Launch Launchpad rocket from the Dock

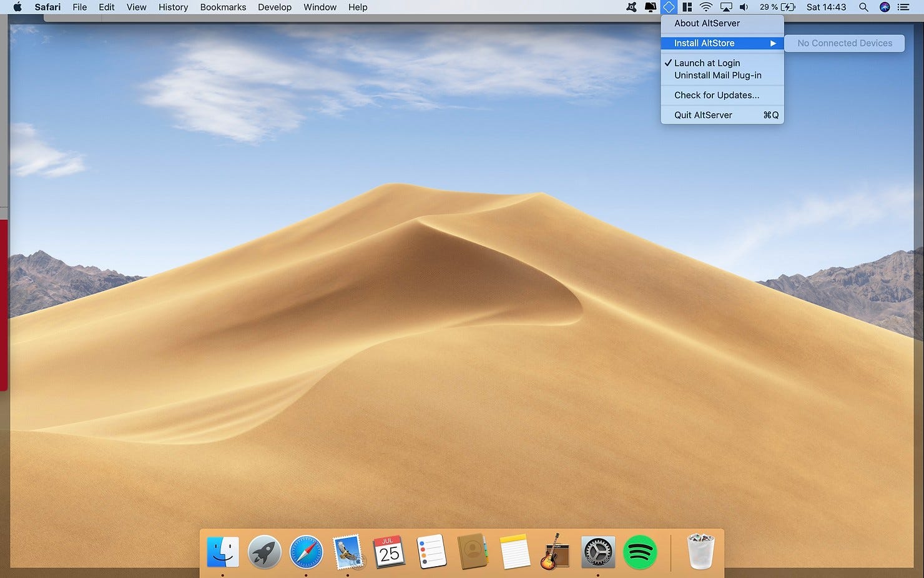click(x=264, y=552)
